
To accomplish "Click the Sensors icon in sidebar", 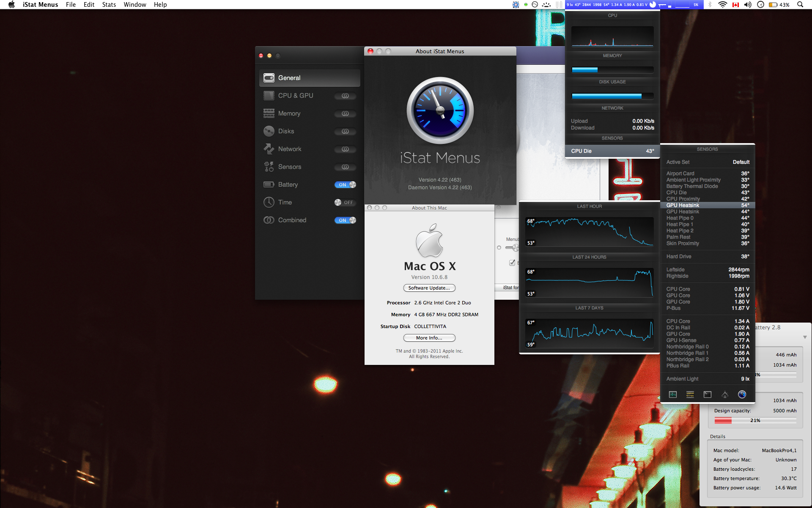I will (269, 167).
